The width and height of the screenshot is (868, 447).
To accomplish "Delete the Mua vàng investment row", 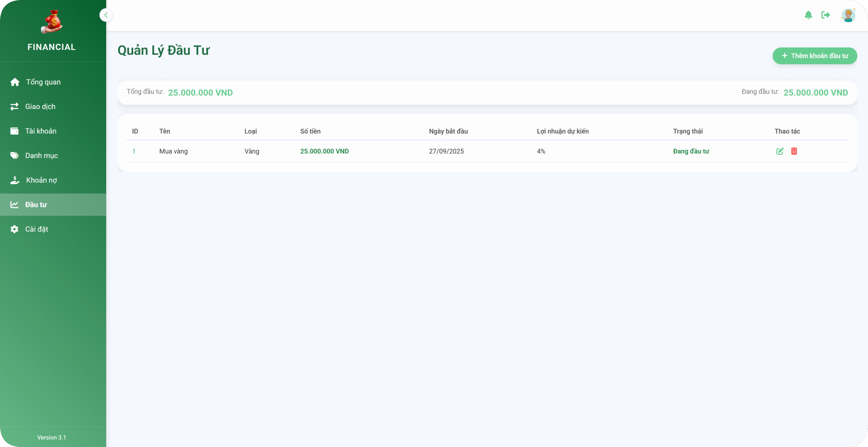I will click(794, 151).
